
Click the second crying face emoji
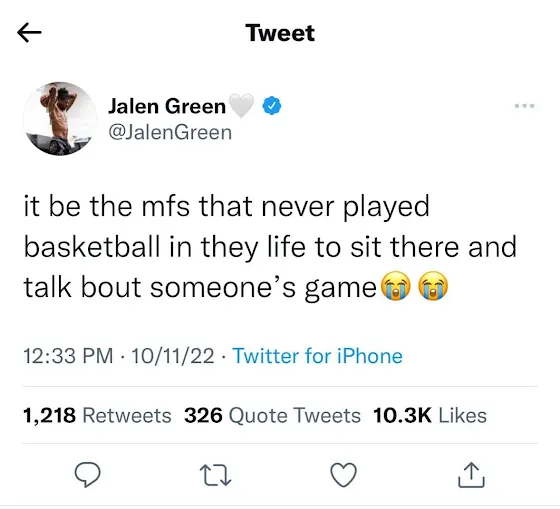pos(433,286)
